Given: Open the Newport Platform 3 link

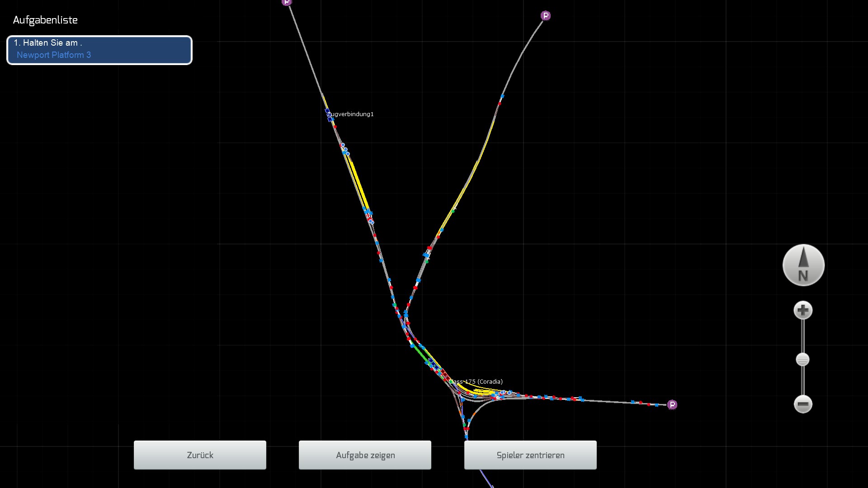Looking at the screenshot, I should 54,55.
